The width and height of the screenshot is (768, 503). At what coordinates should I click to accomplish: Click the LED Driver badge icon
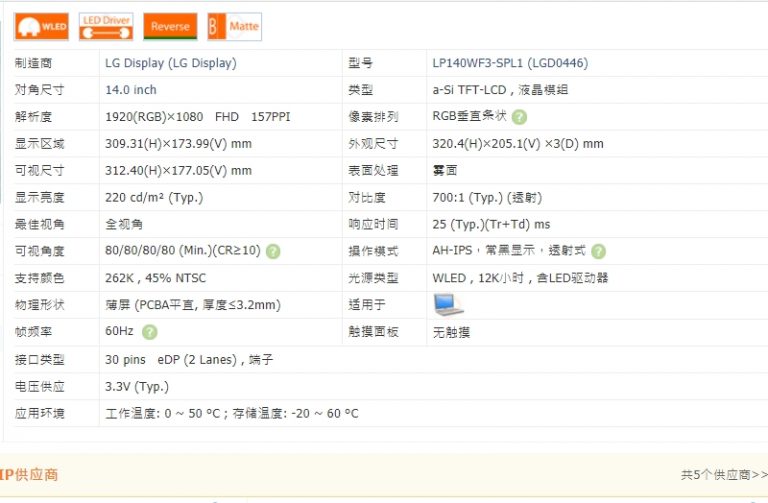(x=106, y=26)
